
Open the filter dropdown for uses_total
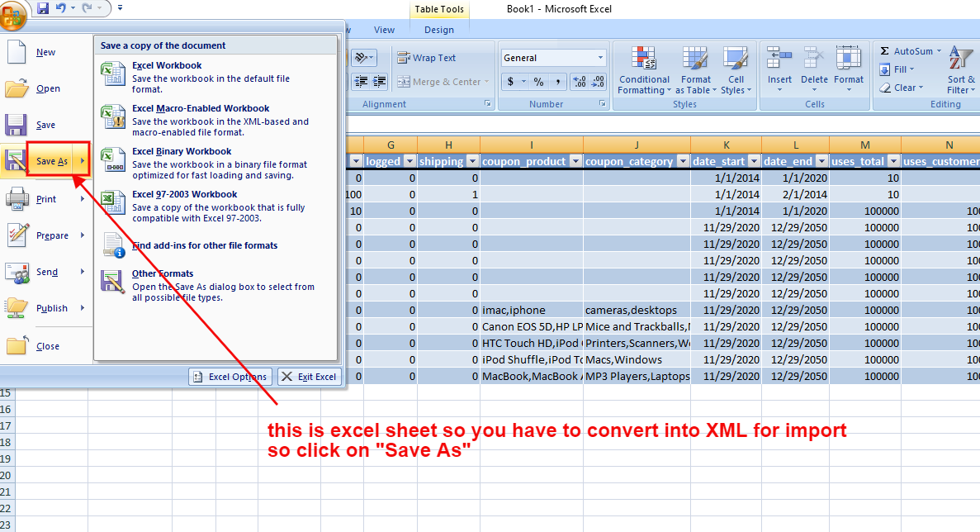tap(894, 161)
